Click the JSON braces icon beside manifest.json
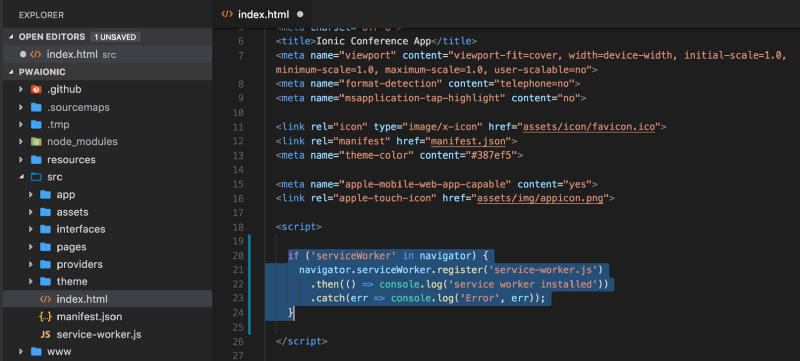This screenshot has width=800, height=361. (x=45, y=317)
